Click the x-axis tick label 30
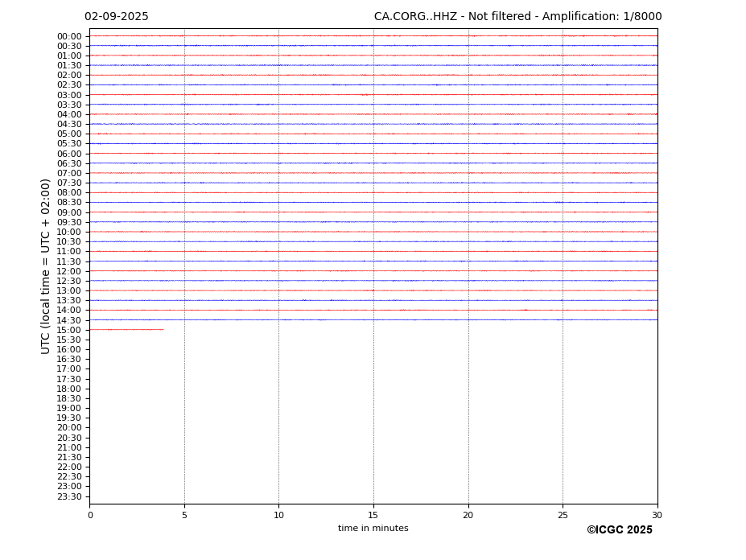This screenshot has height=560, width=746. [x=657, y=515]
